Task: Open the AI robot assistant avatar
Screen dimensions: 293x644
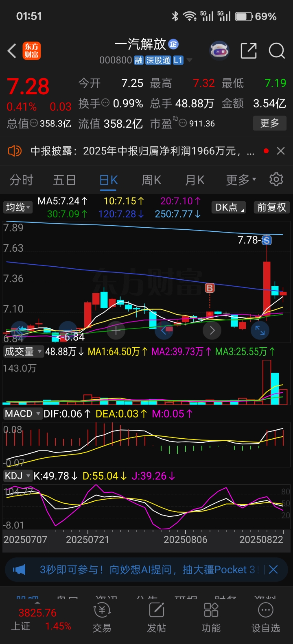Action: coord(219,51)
